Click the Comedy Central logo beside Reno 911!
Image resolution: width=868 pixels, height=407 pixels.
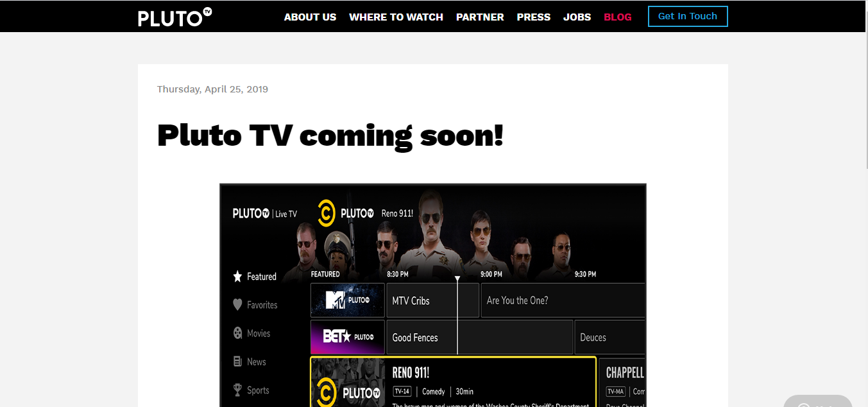(327, 213)
